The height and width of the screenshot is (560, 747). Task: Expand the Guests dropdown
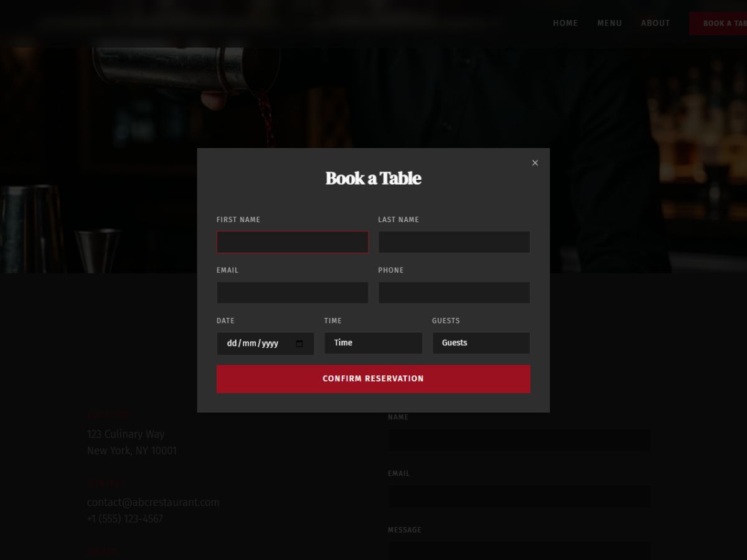(x=481, y=343)
